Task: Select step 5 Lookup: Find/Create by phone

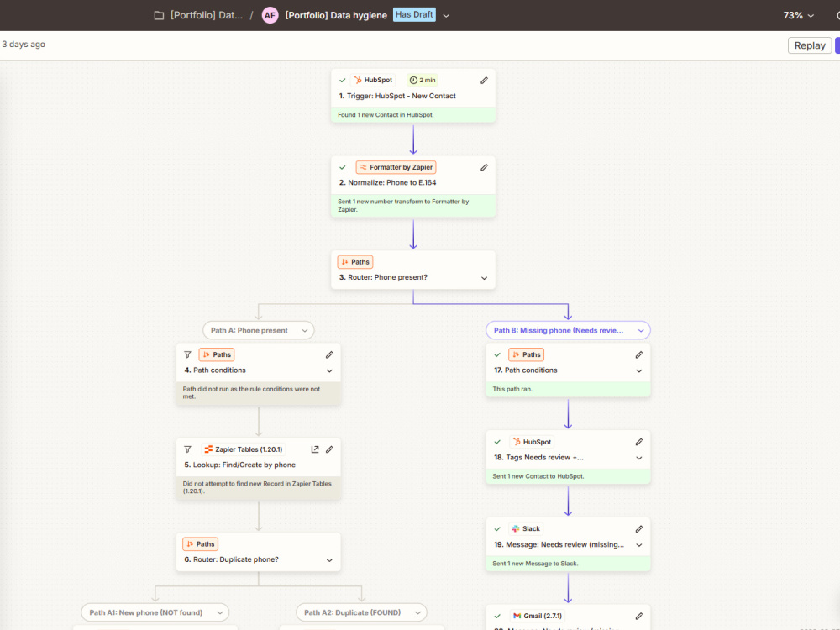Action: tap(258, 470)
